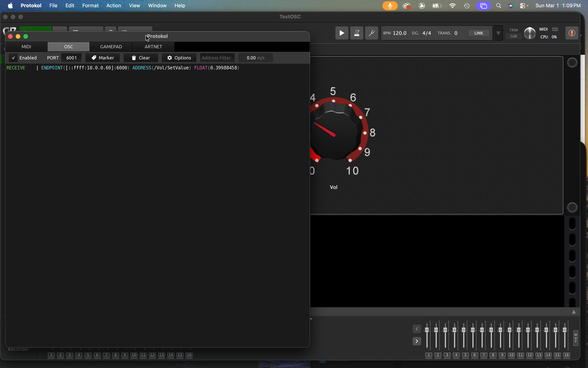Uncheck the Enabled checkbox
This screenshot has width=588, height=368.
(13, 58)
